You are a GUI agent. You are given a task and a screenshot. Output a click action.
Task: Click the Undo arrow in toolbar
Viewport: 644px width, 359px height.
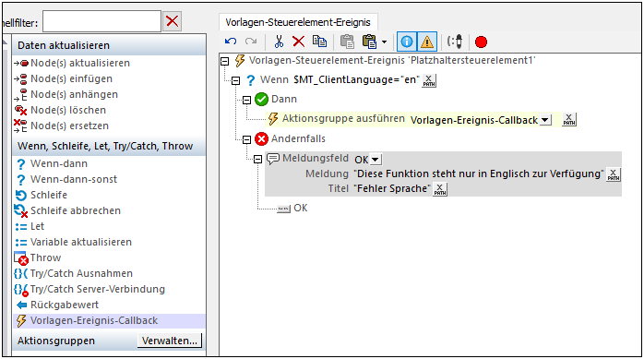tap(231, 42)
